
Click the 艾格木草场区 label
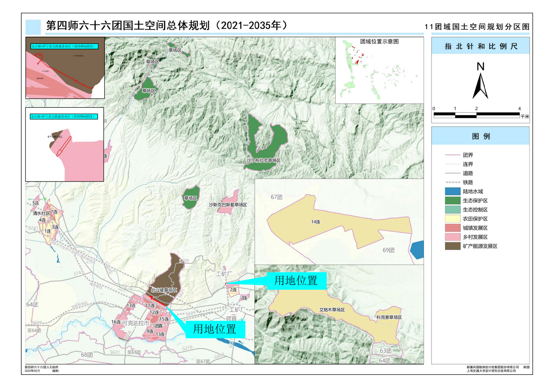click(332, 310)
